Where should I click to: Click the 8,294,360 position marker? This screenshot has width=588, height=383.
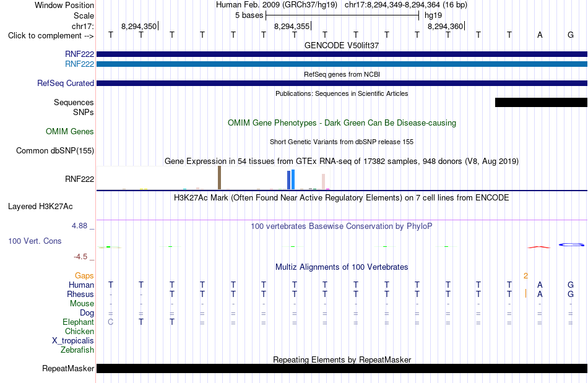pos(446,26)
